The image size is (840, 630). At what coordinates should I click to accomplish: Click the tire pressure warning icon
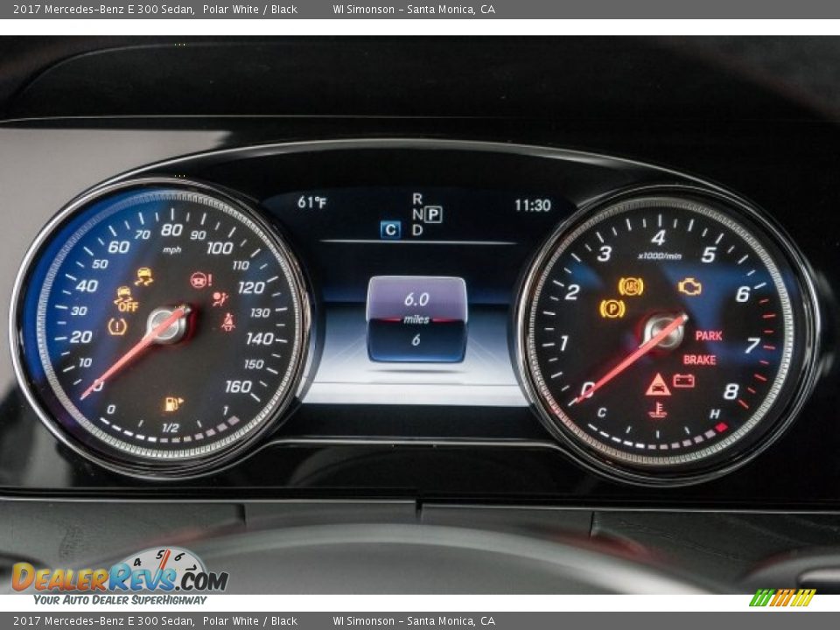117,326
